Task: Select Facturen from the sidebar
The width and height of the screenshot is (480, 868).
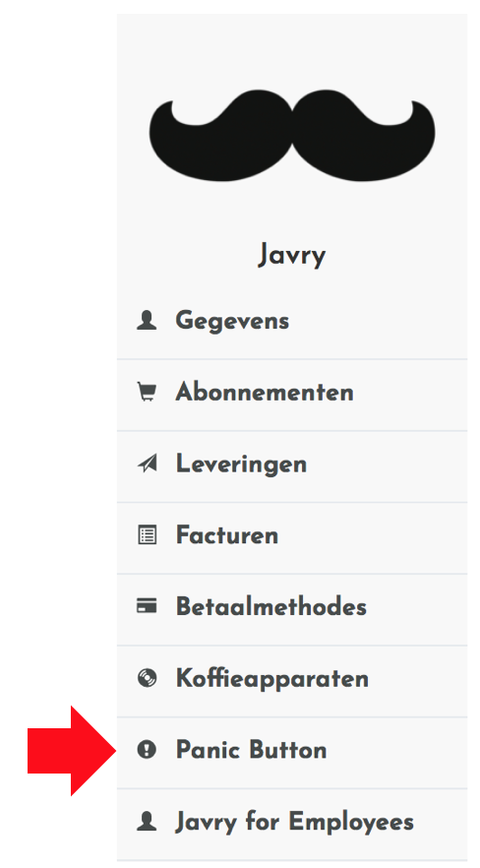Action: point(292,535)
